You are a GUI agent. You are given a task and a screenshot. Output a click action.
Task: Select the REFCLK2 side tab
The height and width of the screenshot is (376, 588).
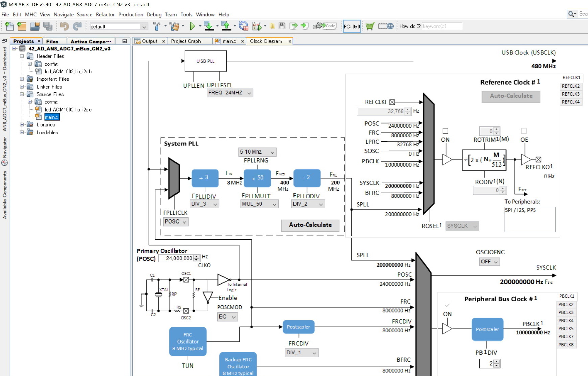[571, 86]
